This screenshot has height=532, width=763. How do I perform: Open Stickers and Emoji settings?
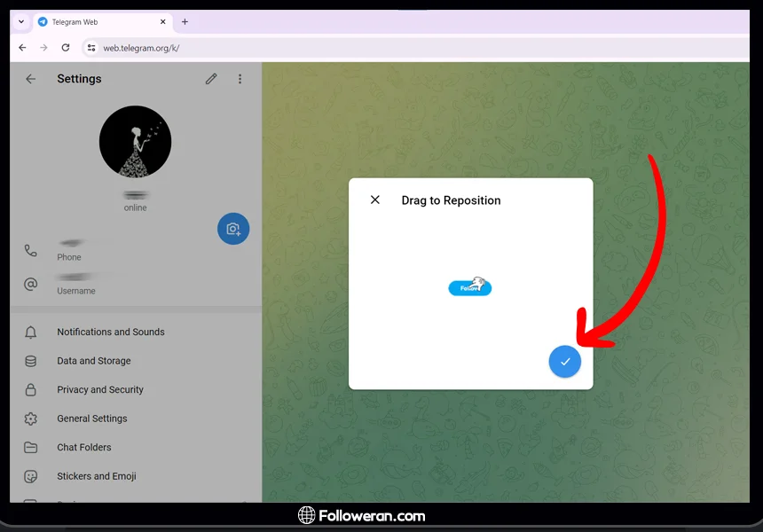point(97,476)
